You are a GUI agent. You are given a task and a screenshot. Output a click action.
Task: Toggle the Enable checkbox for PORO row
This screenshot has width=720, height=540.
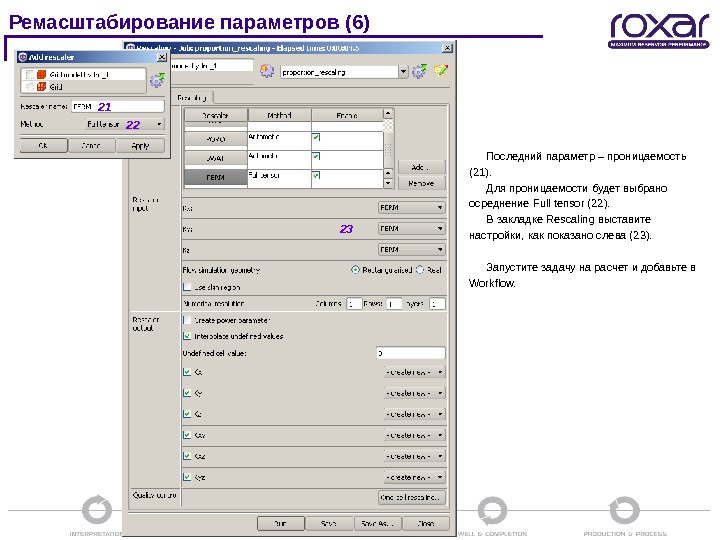coord(316,137)
